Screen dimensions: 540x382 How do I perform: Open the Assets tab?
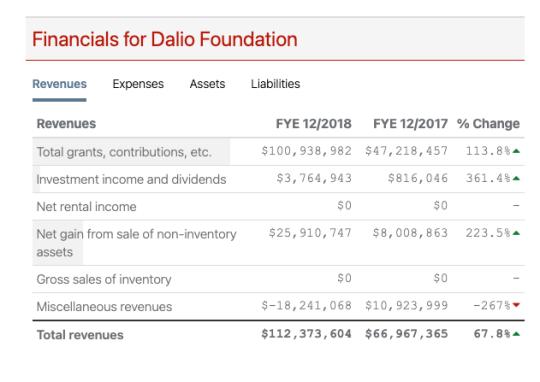(x=207, y=84)
